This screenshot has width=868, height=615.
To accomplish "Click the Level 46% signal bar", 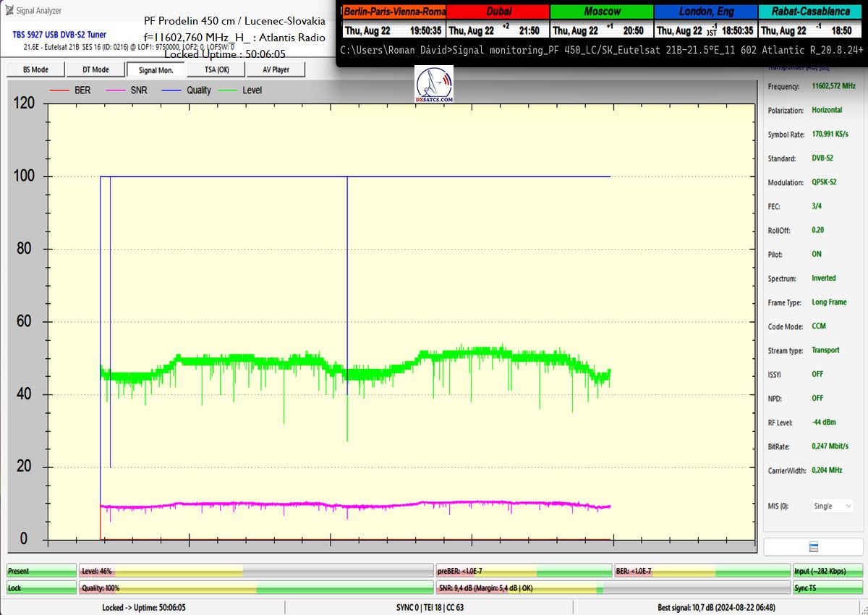I will click(256, 572).
